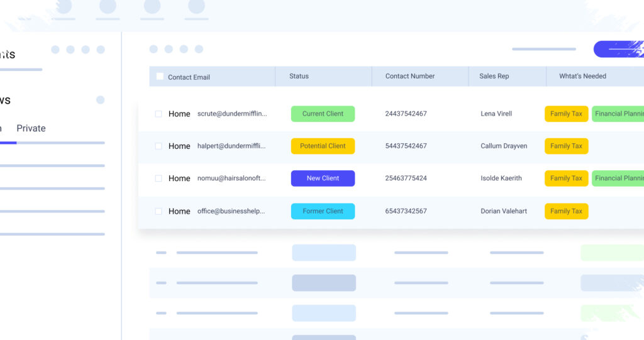
Task: Click the Family Tax tag for Lena Virell
Action: (567, 114)
